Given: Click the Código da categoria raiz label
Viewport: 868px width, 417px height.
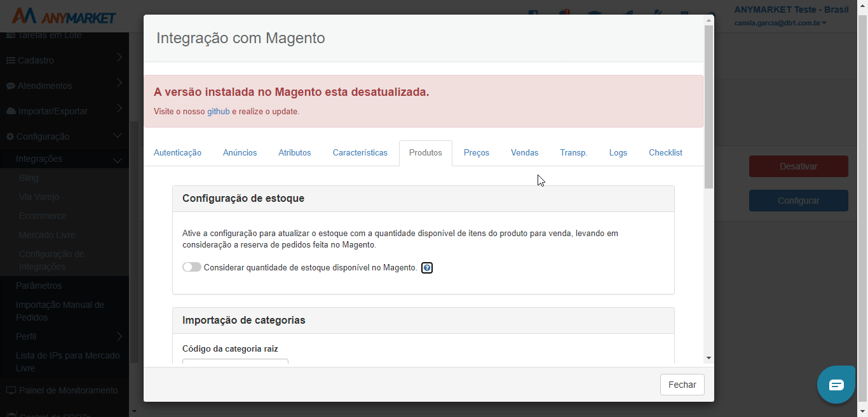Looking at the screenshot, I should coord(230,348).
